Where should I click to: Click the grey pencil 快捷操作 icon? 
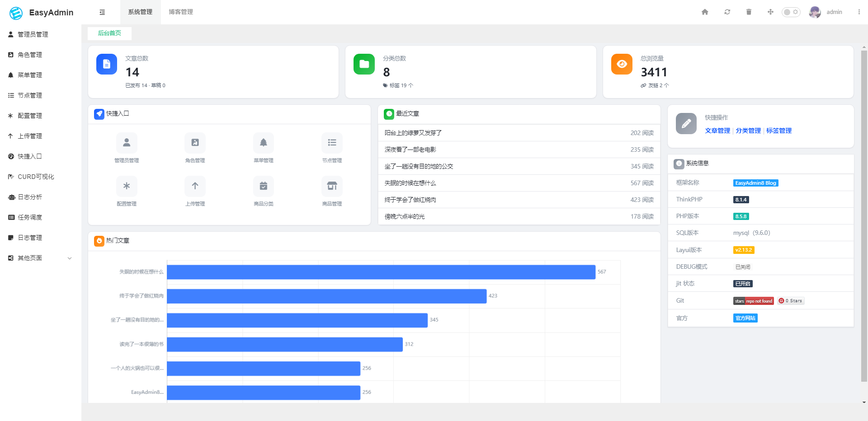686,123
